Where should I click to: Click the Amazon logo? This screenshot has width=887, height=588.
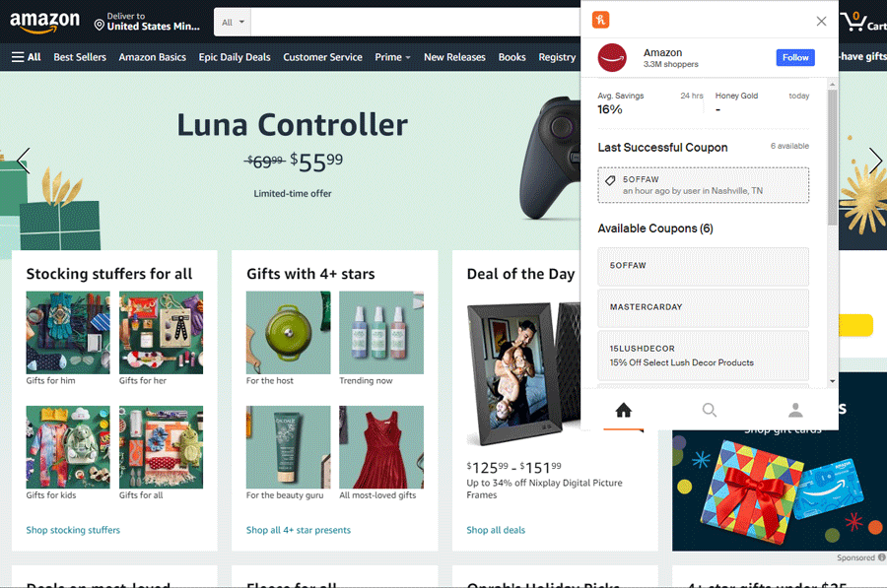[x=44, y=22]
